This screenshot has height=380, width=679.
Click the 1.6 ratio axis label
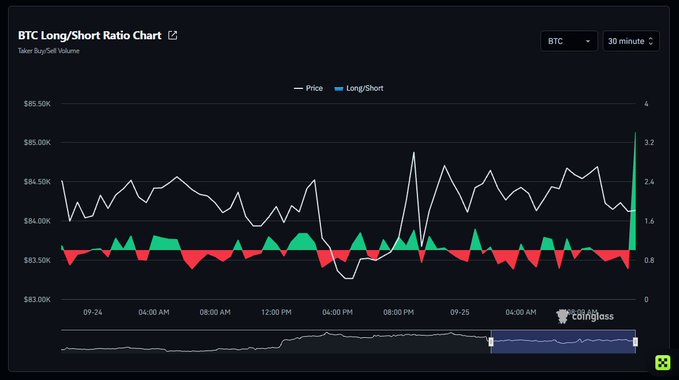click(x=649, y=221)
